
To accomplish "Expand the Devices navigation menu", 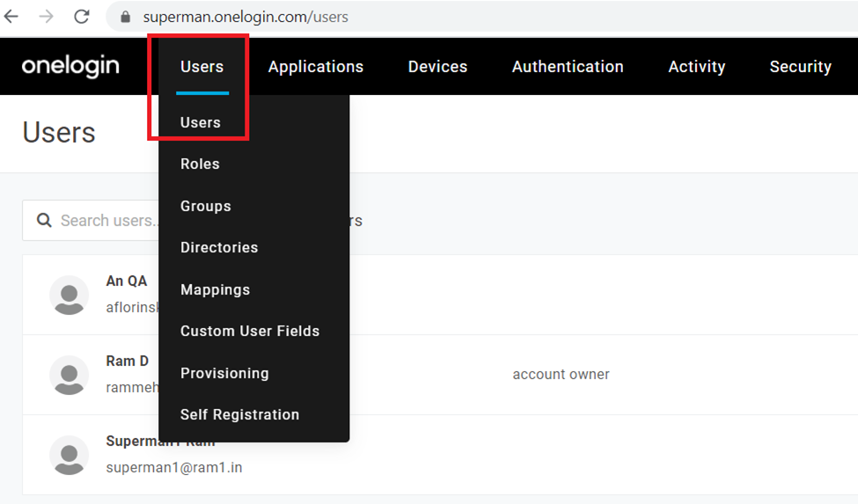I will [437, 67].
